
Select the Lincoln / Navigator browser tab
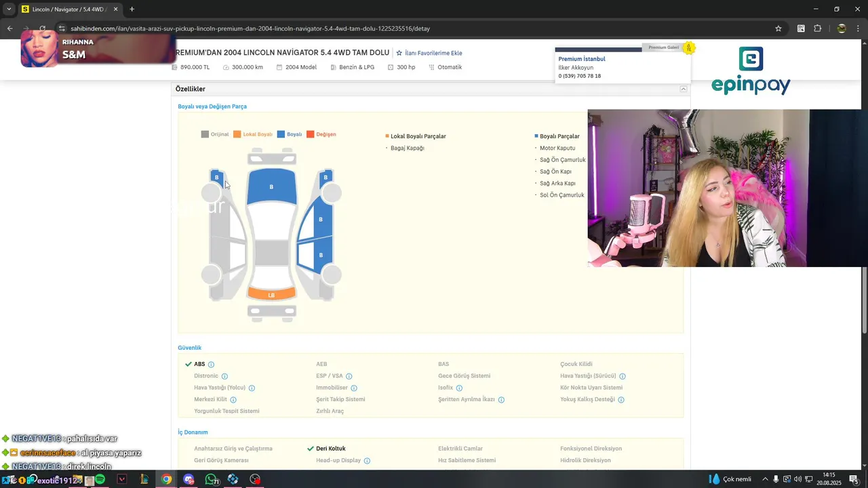tap(70, 9)
